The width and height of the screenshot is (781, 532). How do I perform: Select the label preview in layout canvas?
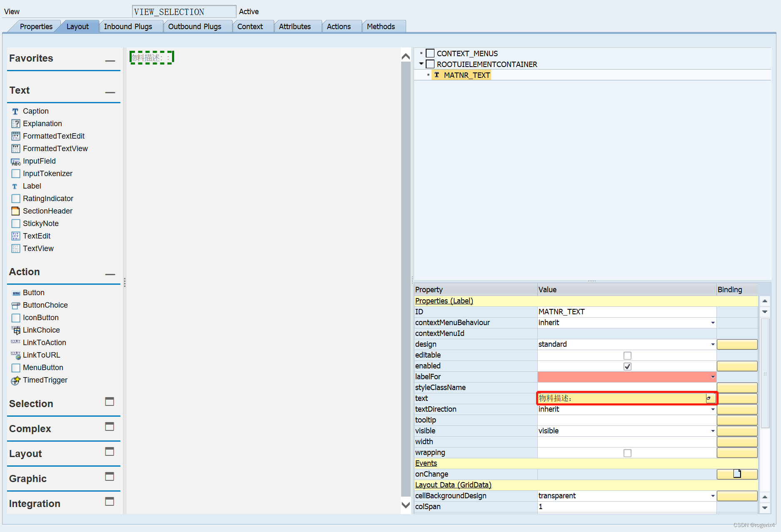[152, 57]
